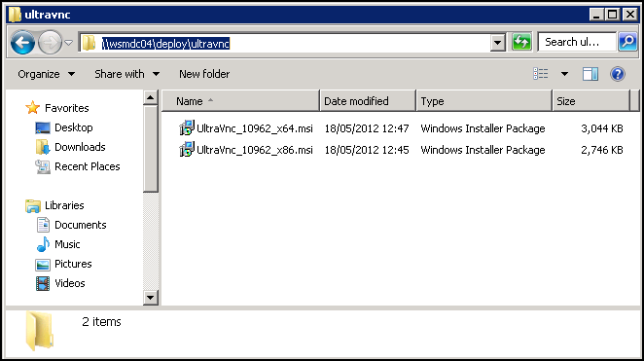Open the Music library

coord(67,244)
